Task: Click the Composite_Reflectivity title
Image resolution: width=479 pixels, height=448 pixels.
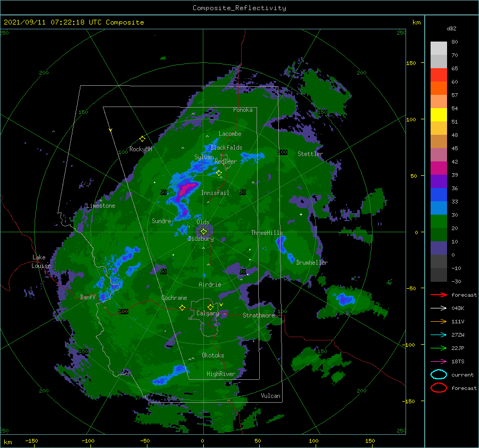Action: pos(240,8)
